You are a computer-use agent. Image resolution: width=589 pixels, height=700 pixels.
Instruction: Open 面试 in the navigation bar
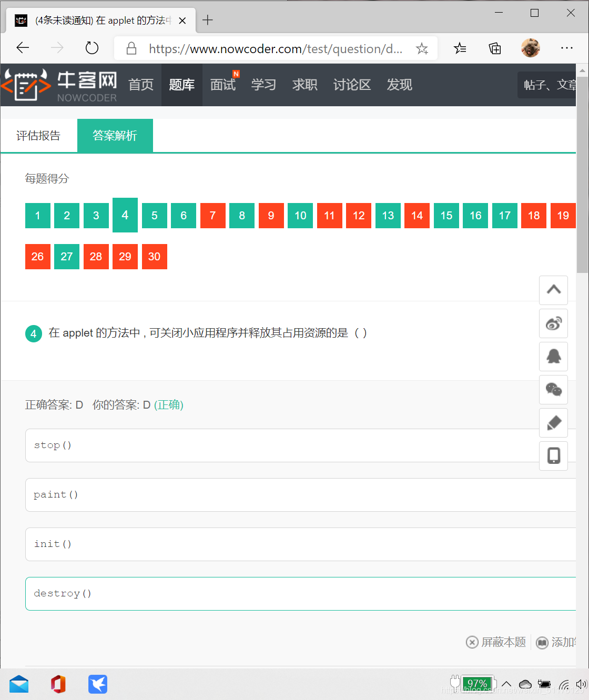tap(223, 85)
